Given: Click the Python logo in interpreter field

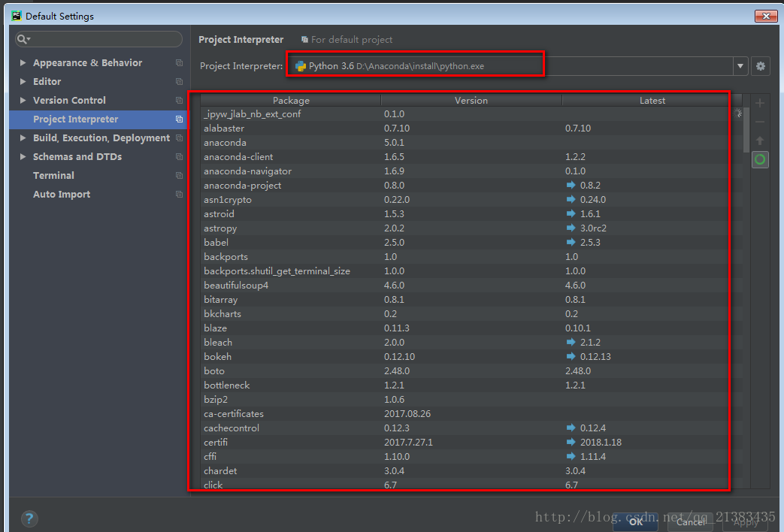Looking at the screenshot, I should (x=301, y=66).
